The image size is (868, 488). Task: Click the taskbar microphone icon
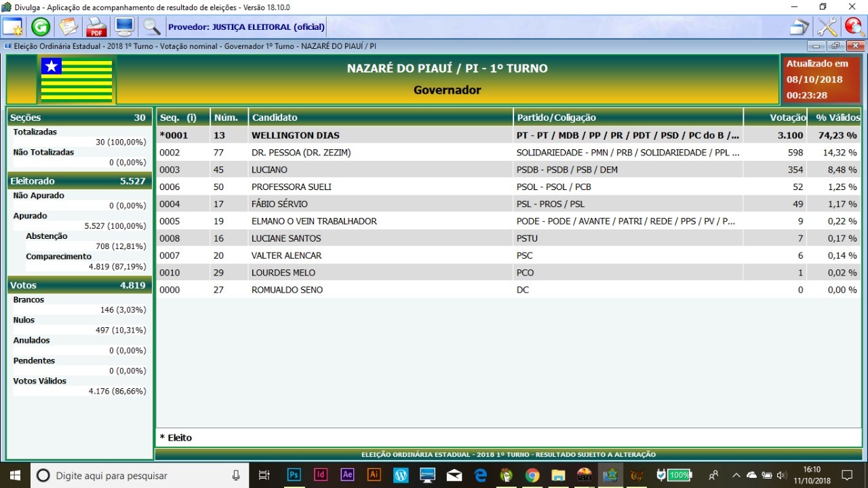point(236,475)
